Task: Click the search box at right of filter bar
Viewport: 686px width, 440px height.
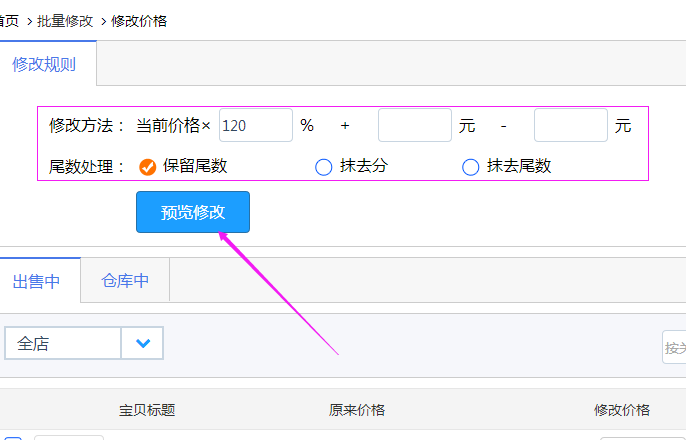Action: [x=674, y=347]
